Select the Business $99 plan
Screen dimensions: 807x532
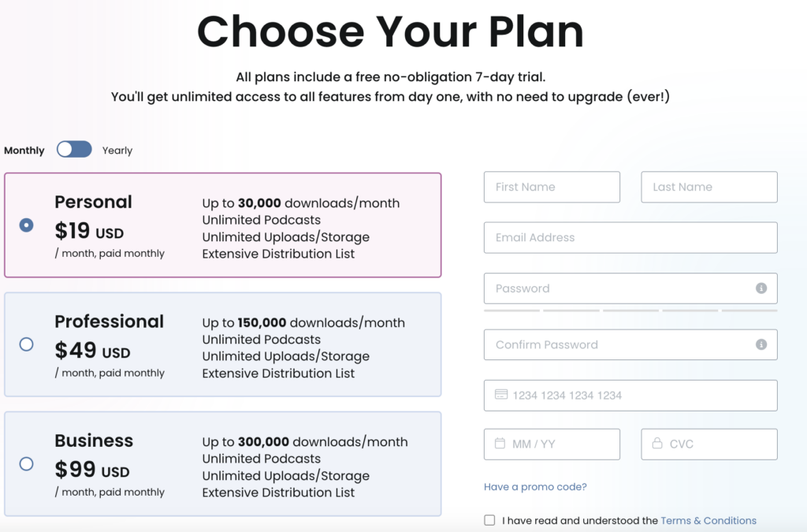click(x=26, y=464)
